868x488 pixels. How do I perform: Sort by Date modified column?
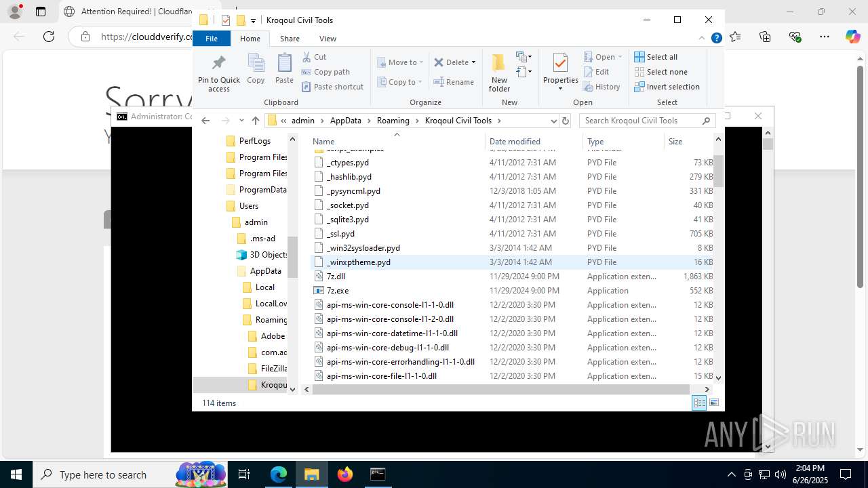[x=534, y=142]
